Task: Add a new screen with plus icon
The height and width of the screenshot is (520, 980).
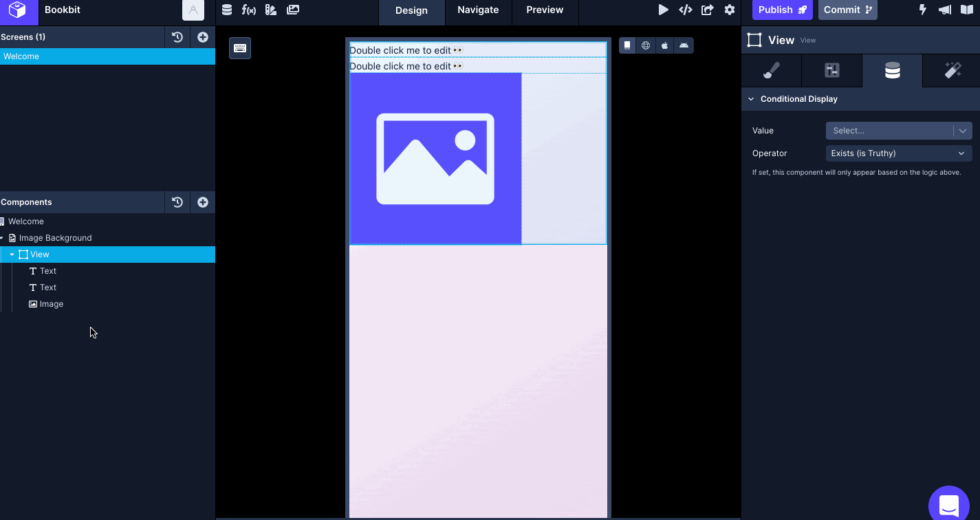Action: click(203, 37)
